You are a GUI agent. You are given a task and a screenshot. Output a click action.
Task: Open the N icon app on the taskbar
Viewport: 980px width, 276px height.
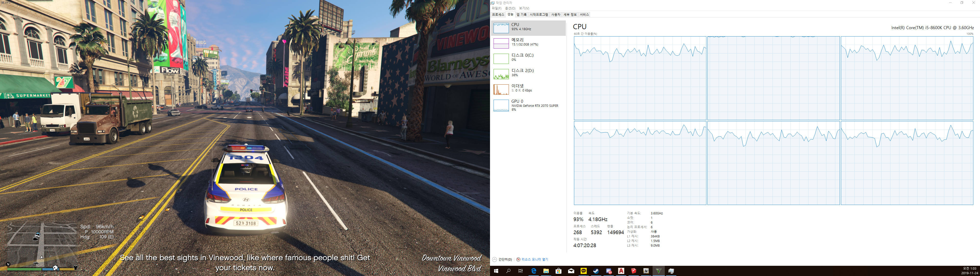pyautogui.click(x=646, y=271)
